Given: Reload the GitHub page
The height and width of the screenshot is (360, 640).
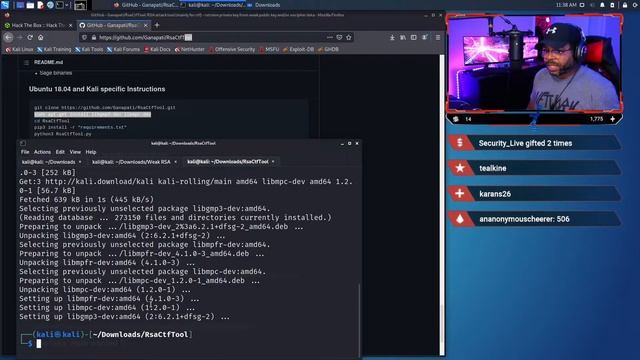Looking at the screenshot, I should click(x=30, y=37).
